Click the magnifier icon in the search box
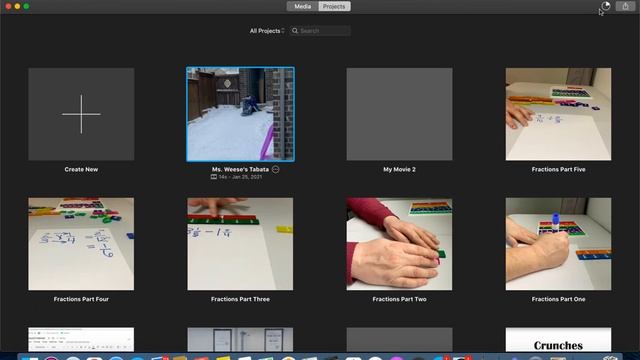Image resolution: width=640 pixels, height=360 pixels. coord(295,31)
